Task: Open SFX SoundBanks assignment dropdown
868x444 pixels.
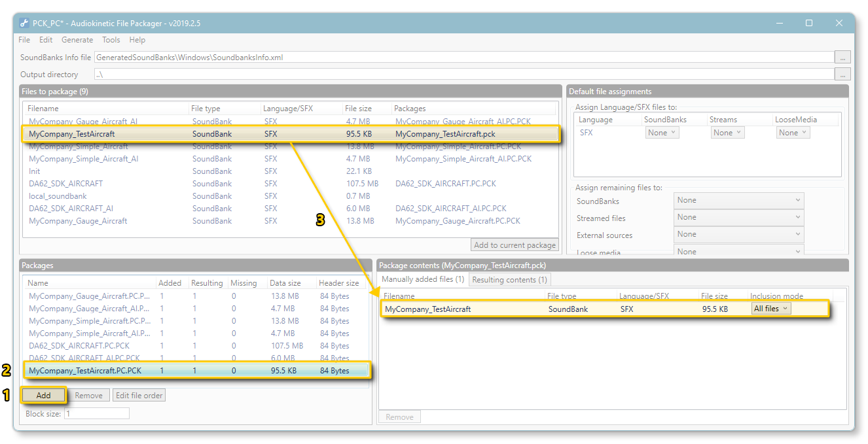Action: [662, 133]
